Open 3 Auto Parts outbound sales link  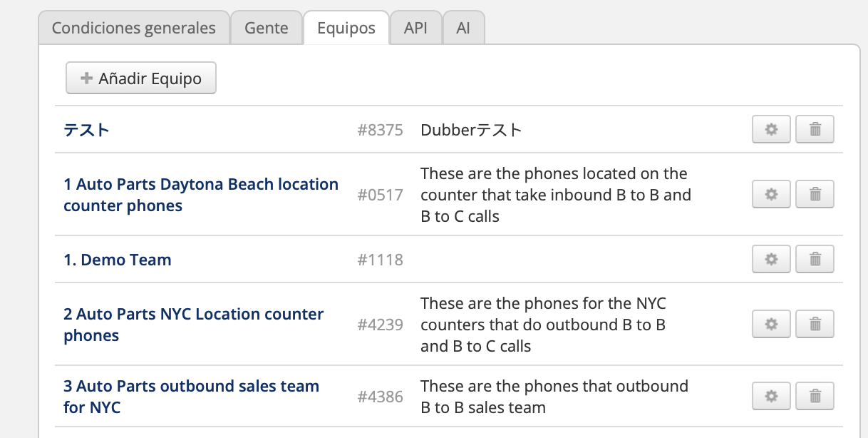191,397
